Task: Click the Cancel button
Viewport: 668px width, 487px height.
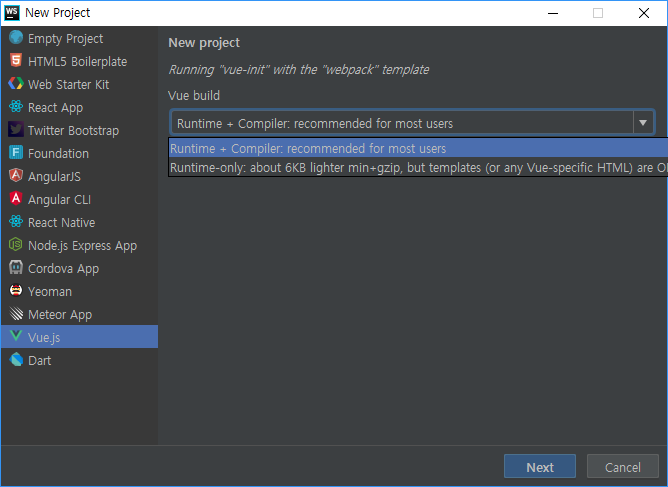Action: [x=622, y=467]
